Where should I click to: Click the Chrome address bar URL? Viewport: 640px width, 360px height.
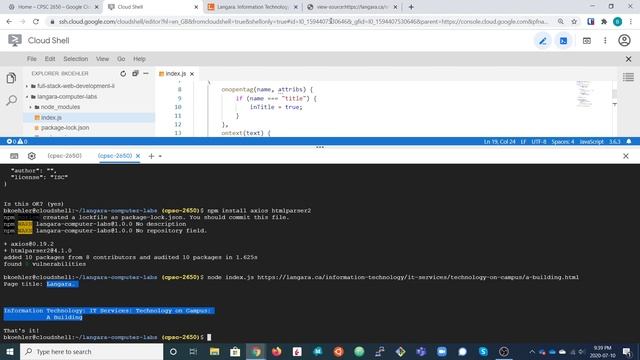[x=303, y=22]
